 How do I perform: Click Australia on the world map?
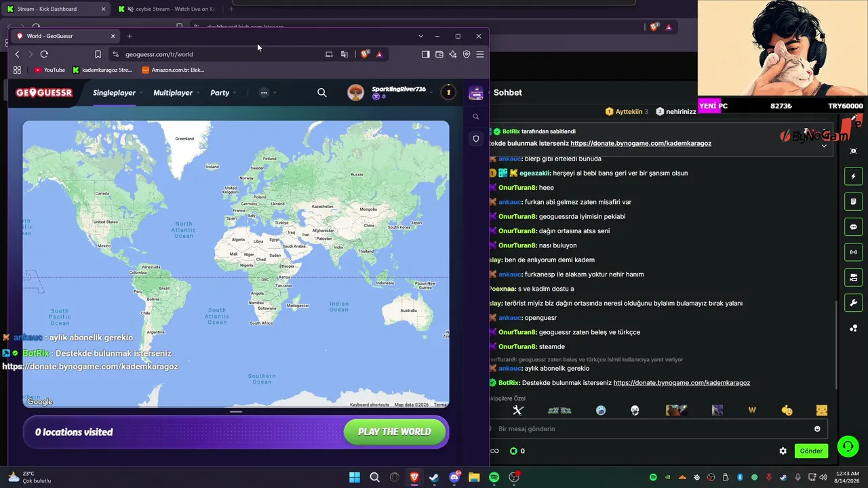point(408,310)
